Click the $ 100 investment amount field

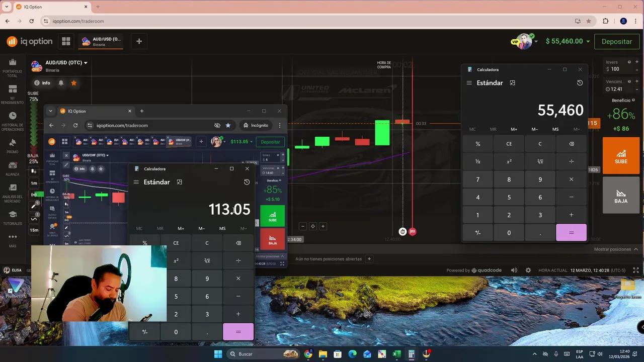(615, 69)
